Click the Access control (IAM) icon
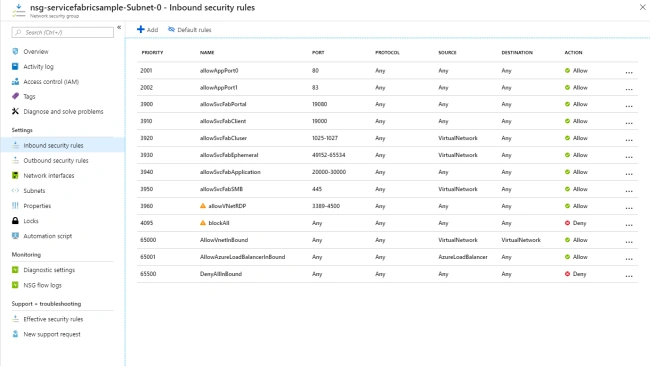 point(15,82)
